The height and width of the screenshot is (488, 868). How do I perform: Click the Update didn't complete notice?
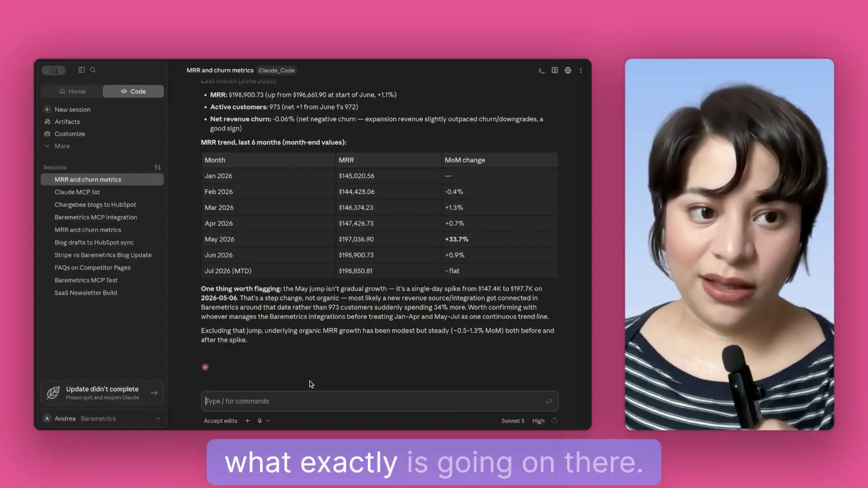(102, 393)
